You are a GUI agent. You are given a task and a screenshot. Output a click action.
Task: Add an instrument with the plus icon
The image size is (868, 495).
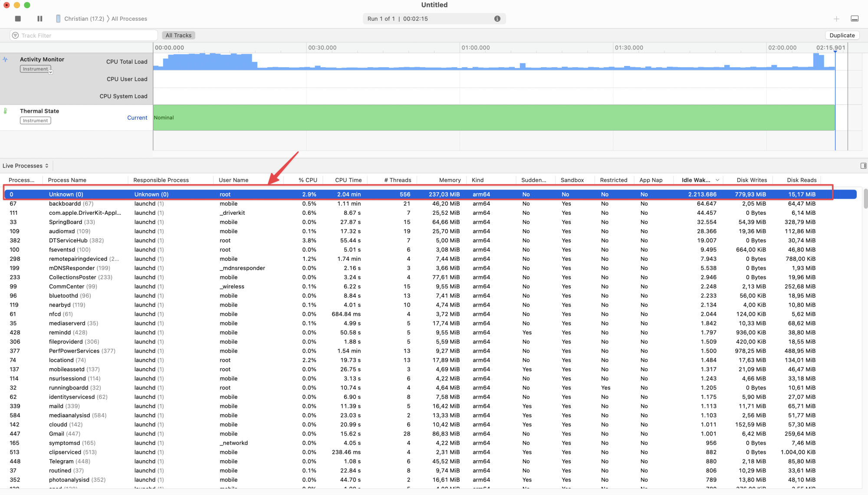click(836, 19)
